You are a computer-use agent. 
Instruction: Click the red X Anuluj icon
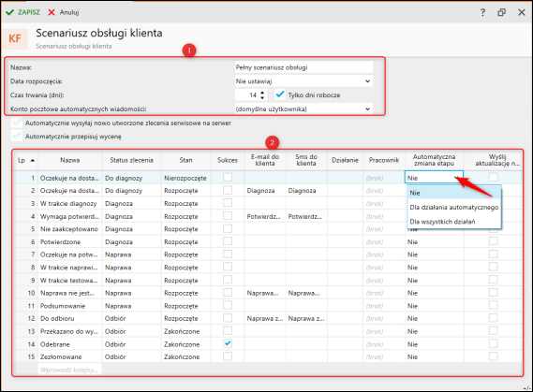click(x=52, y=12)
